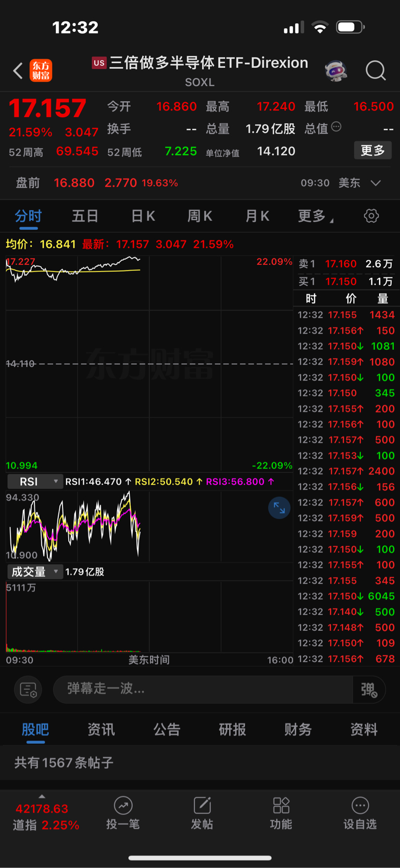Tap the 弹 danmaku send toggle
The image size is (400, 868).
click(369, 690)
